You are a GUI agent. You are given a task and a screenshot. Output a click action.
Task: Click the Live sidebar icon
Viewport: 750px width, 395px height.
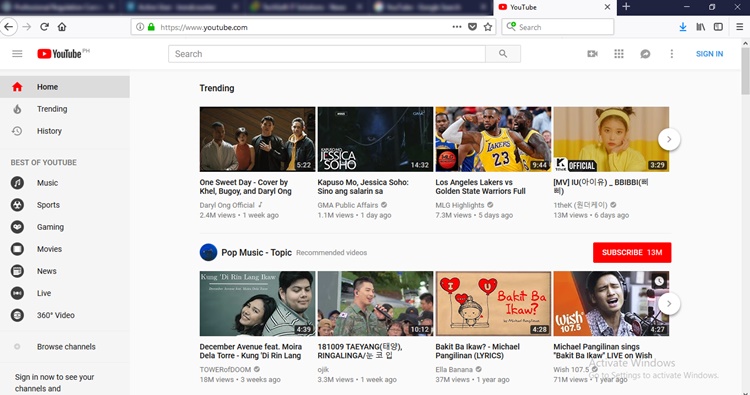coord(17,293)
